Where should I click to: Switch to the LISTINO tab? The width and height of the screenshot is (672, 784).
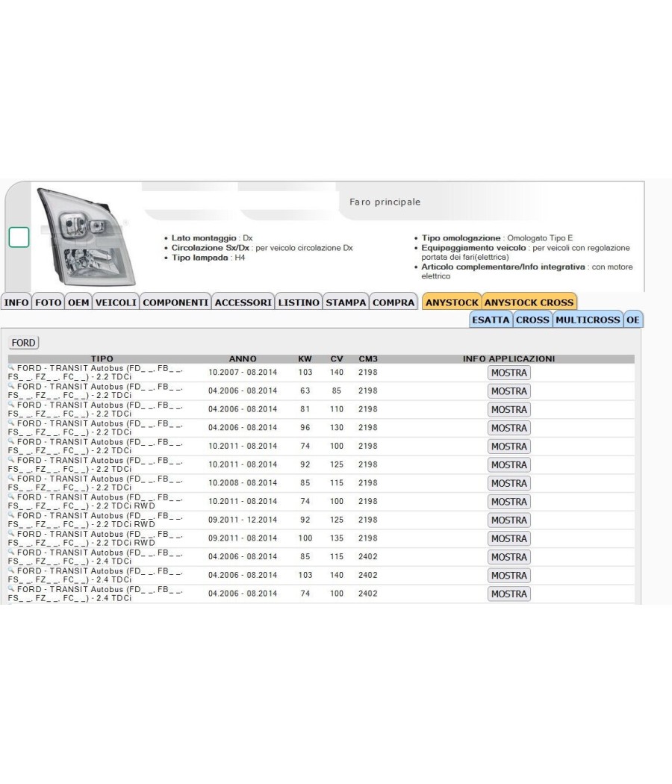point(299,302)
